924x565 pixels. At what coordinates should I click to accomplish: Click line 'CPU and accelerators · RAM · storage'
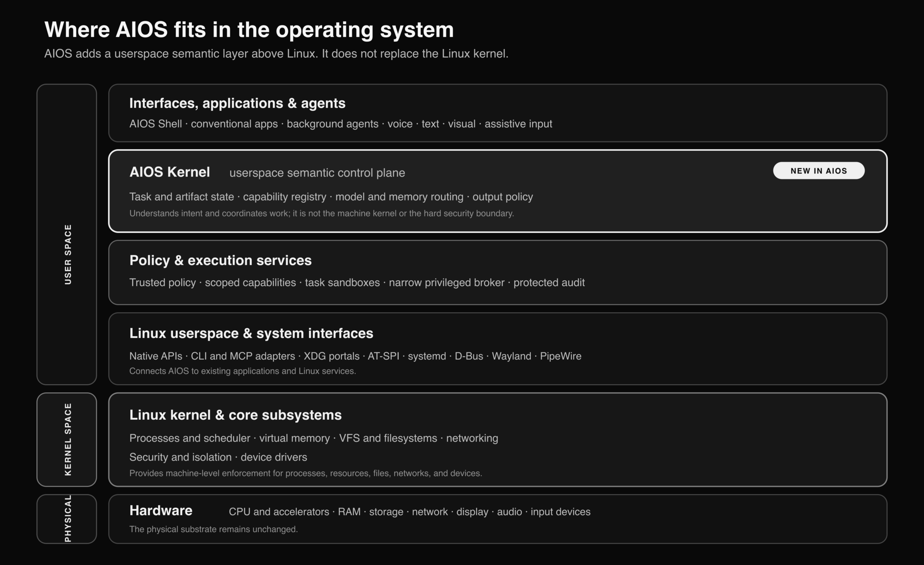(409, 512)
